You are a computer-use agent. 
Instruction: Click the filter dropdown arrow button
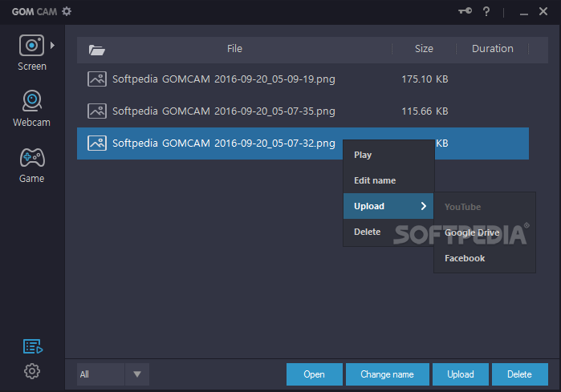click(x=137, y=374)
